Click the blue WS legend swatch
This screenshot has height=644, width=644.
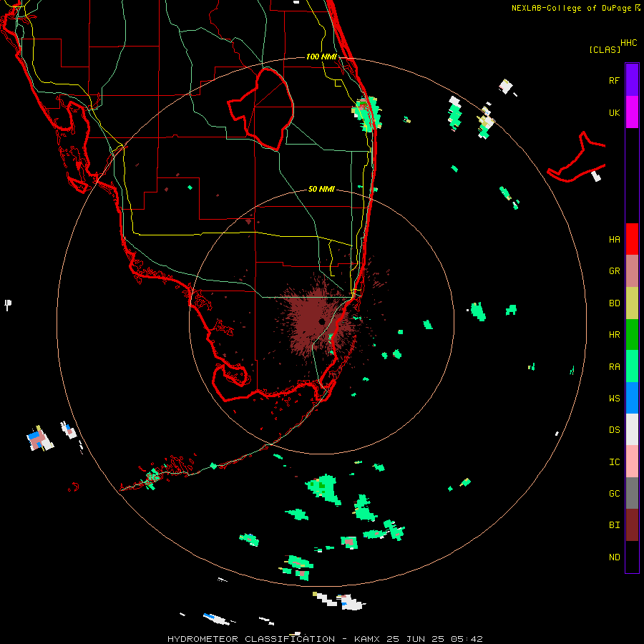click(632, 398)
